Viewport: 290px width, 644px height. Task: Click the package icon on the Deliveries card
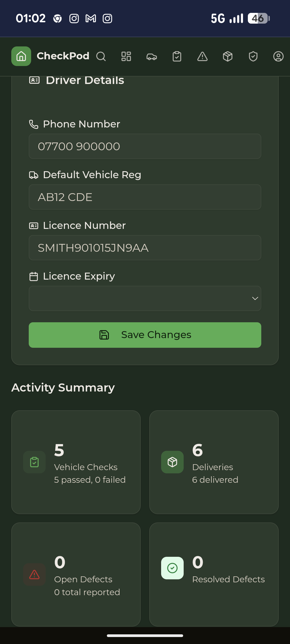(x=172, y=462)
